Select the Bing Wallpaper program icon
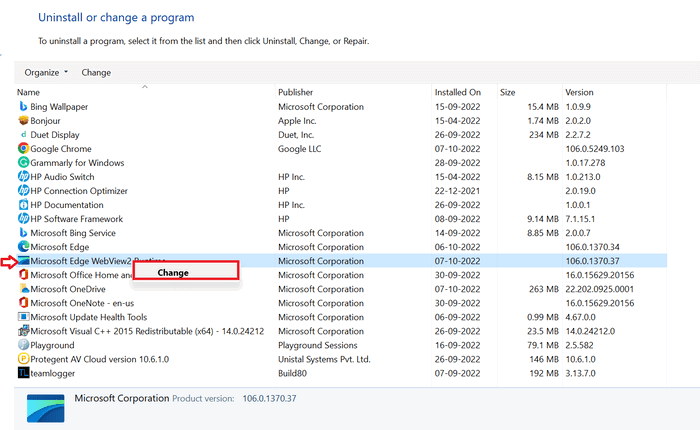The image size is (700, 430). (x=23, y=106)
